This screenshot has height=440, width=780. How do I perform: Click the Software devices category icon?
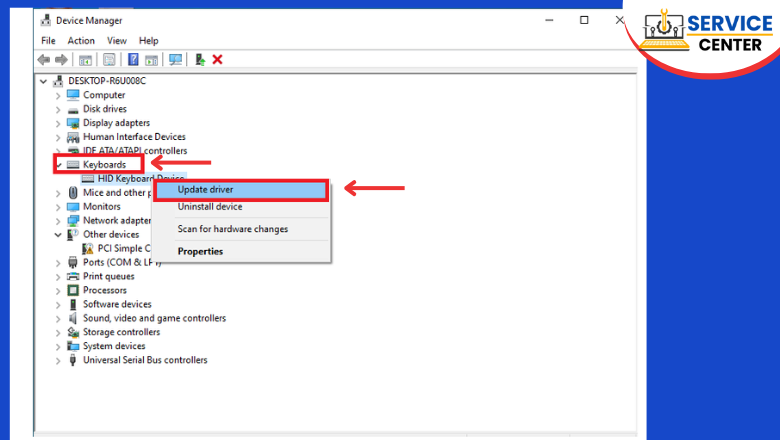[73, 304]
